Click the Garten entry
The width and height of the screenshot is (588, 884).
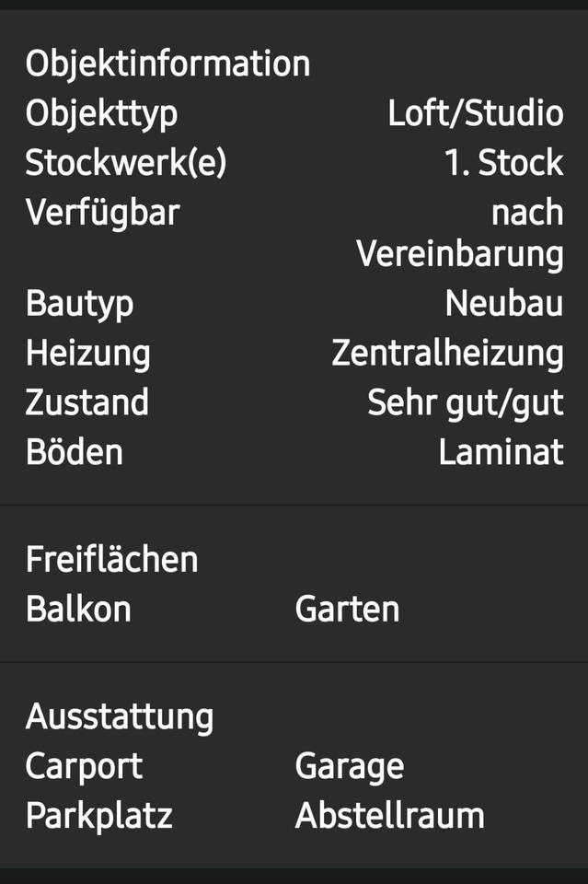tap(347, 610)
